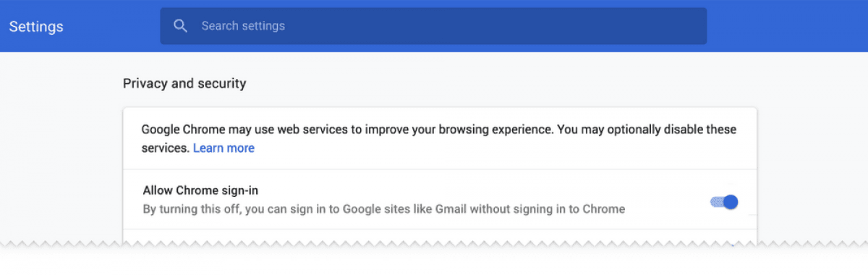The width and height of the screenshot is (868, 275).
Task: Open the Learn more link
Action: pyautogui.click(x=224, y=148)
